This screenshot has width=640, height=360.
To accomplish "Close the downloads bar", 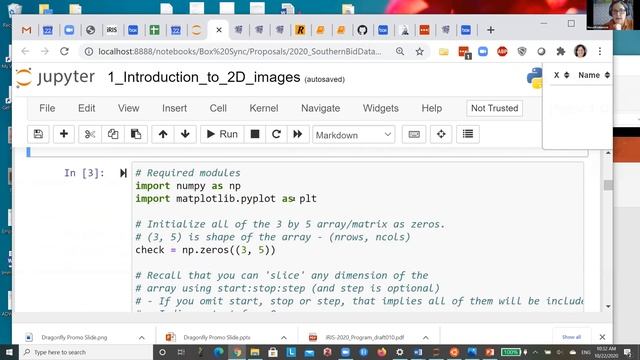I will click(602, 337).
